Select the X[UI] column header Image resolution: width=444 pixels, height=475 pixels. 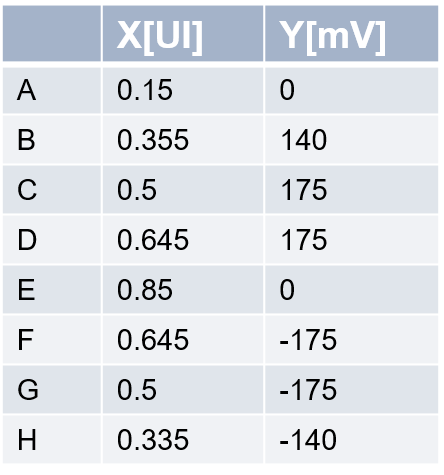[x=183, y=33]
